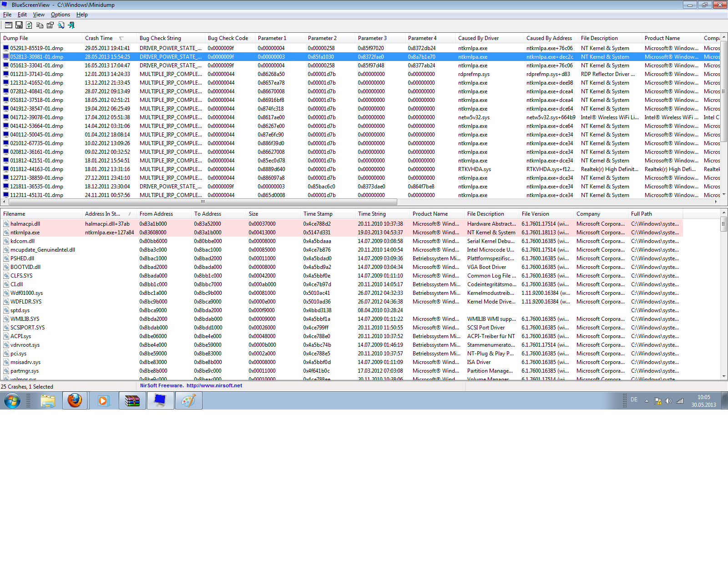Show hidden tray icons arrow
Viewport: 728px width, 572px height.
[647, 401]
